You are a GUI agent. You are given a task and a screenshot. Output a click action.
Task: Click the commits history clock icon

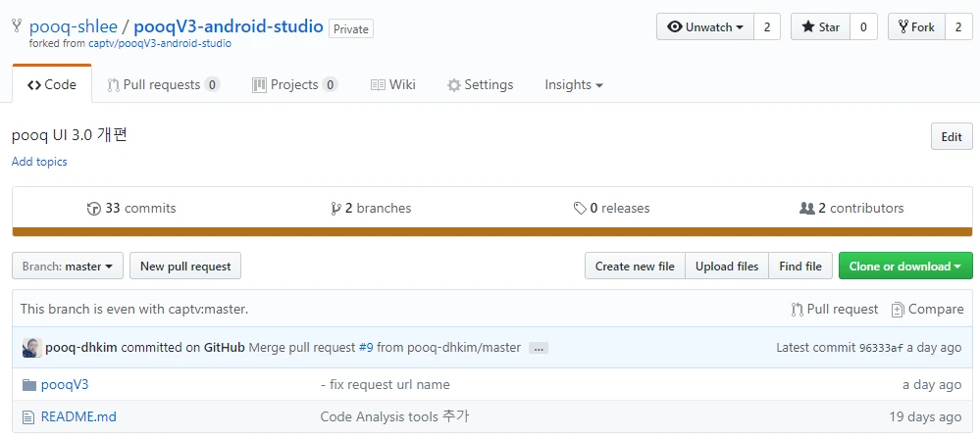[94, 209]
